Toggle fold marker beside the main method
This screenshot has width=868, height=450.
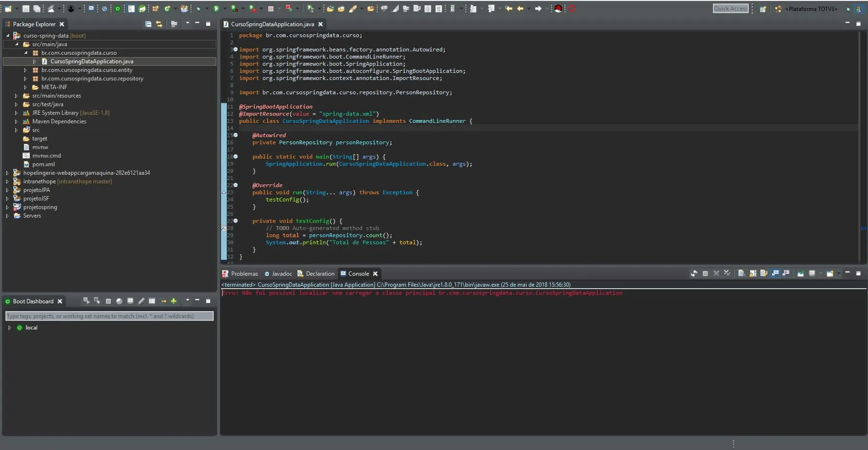235,157
